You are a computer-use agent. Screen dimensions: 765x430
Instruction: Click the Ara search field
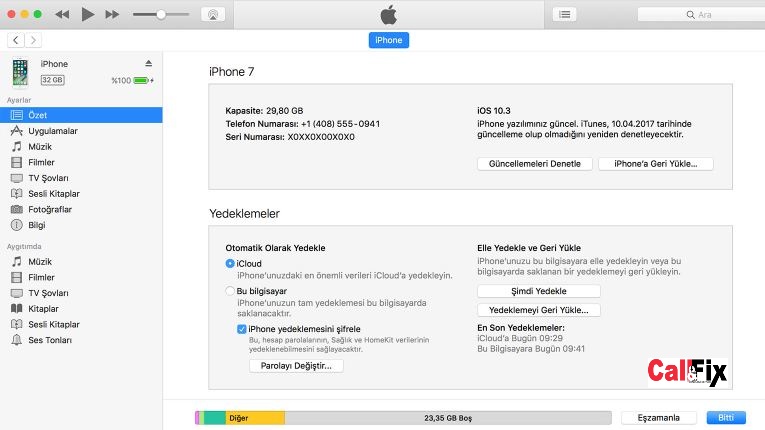701,15
